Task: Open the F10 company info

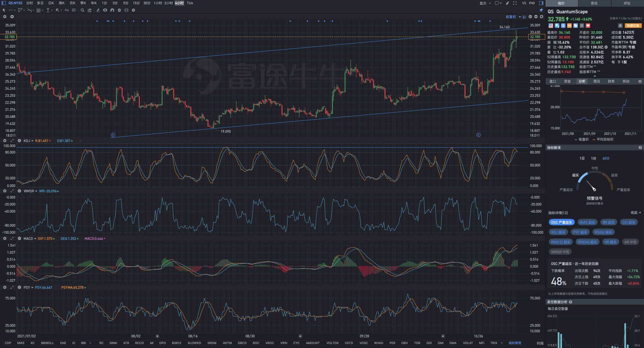Action: pos(532,3)
